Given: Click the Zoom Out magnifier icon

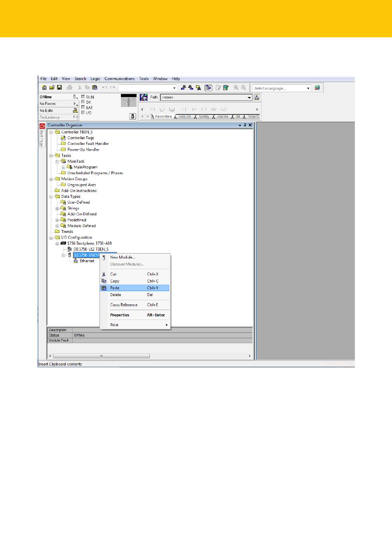Looking at the screenshot, I should (243, 88).
